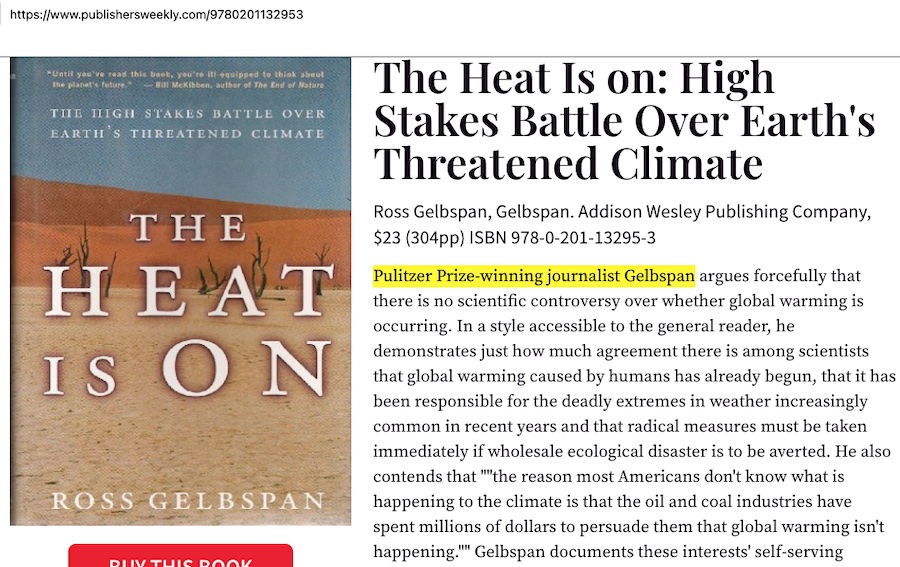The height and width of the screenshot is (567, 900).
Task: Click the 'IS ON' text on cover
Action: point(187,370)
